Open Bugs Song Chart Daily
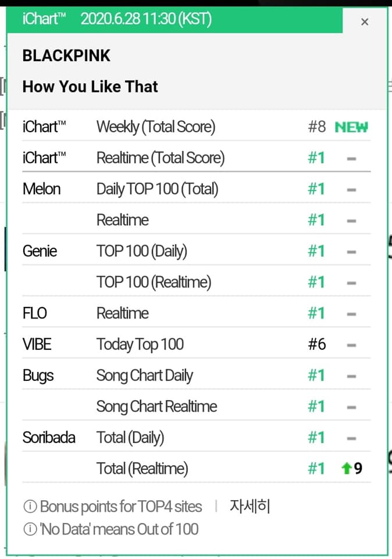Viewport: 392px width, 559px height. (x=144, y=376)
